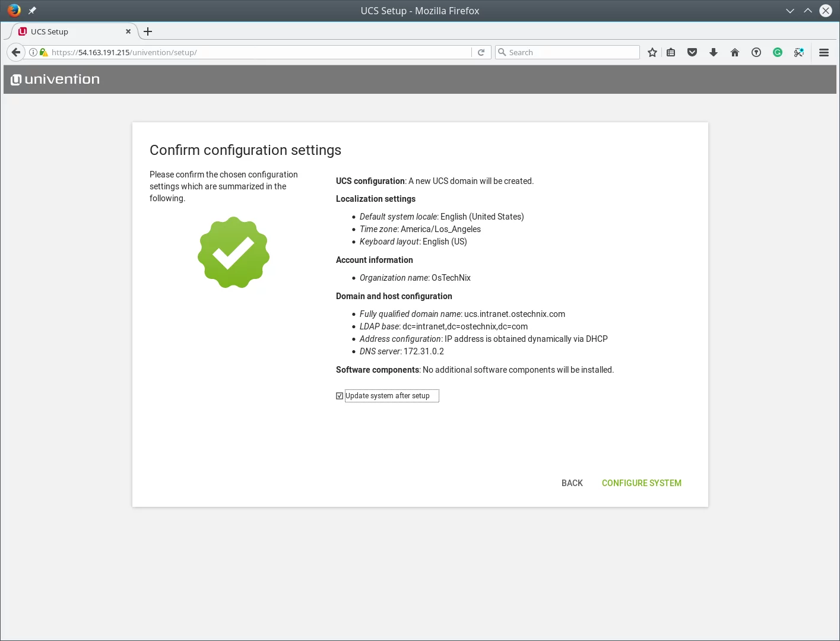Screen dimensions: 840x641
Task: Toggle the pin window icon in titlebar
Action: [x=32, y=11]
